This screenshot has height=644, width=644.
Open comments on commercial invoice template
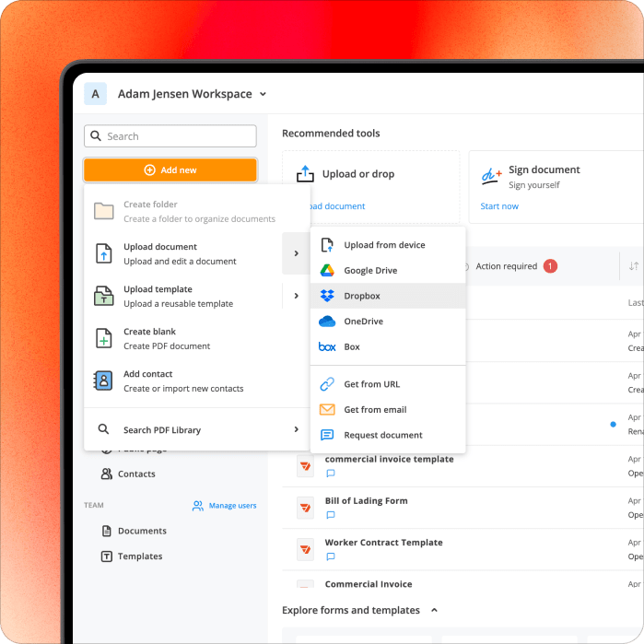coord(330,474)
